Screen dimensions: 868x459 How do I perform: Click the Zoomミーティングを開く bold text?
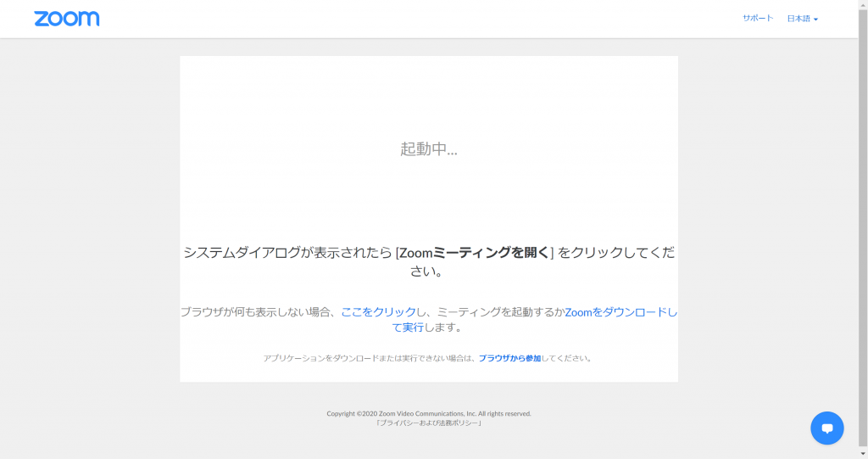[x=475, y=253]
